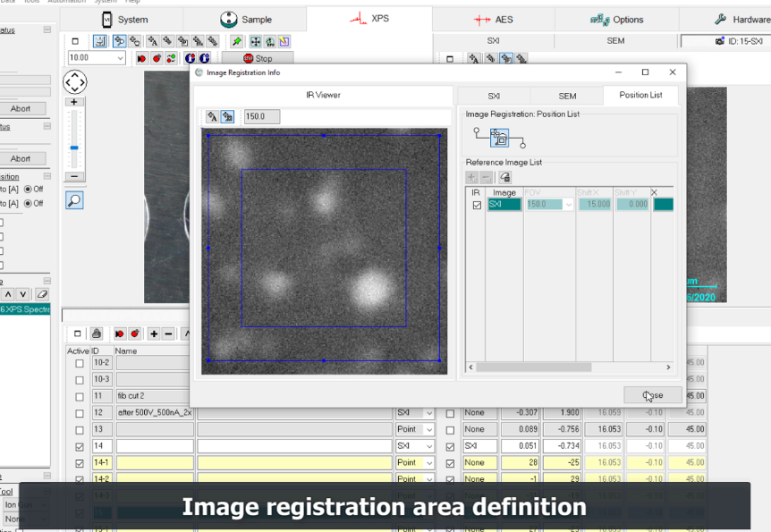Click the minus remove-row icon in position toolbar
This screenshot has width=771, height=532.
[x=169, y=334]
